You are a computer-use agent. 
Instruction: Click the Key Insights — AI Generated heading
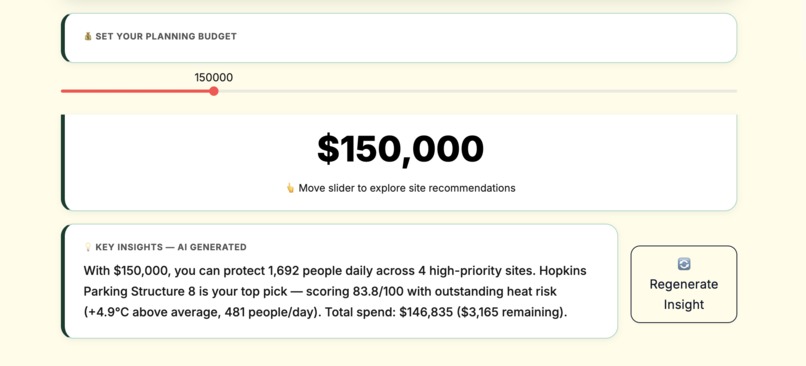171,247
